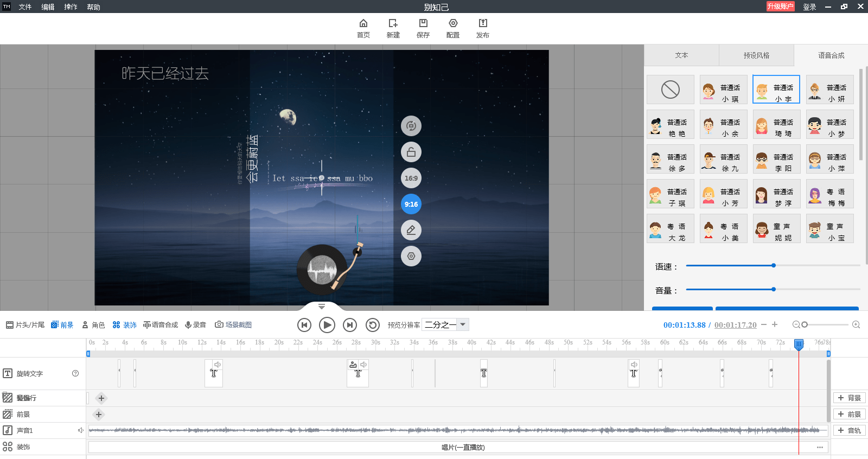Play the preview
This screenshot has width=868, height=459.
[327, 325]
